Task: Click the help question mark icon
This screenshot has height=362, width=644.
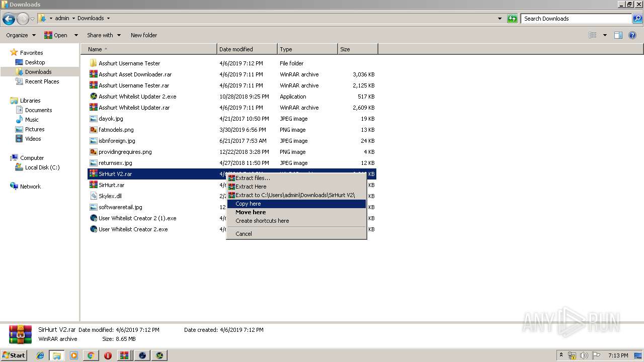Action: click(x=632, y=35)
